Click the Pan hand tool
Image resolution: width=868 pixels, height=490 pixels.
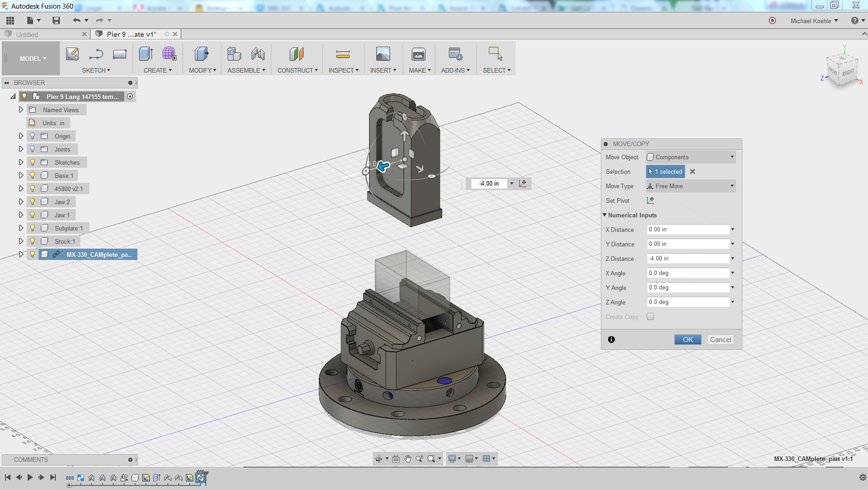point(408,459)
